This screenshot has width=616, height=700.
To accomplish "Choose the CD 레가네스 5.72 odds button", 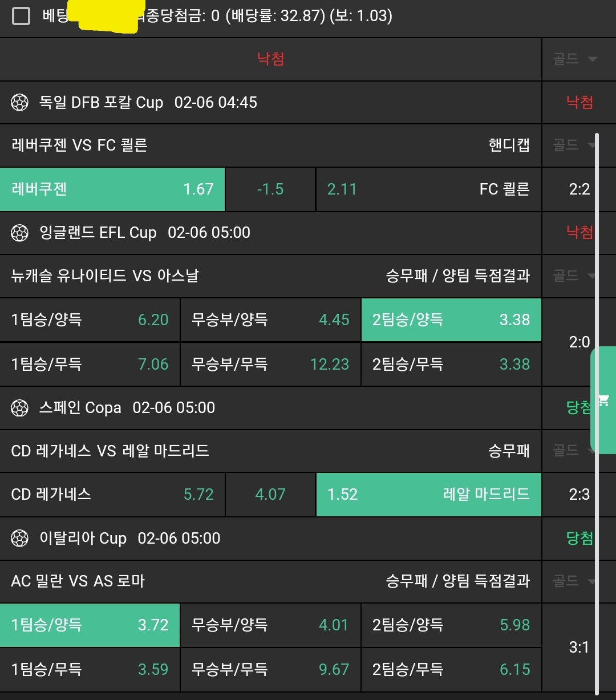I will [112, 494].
